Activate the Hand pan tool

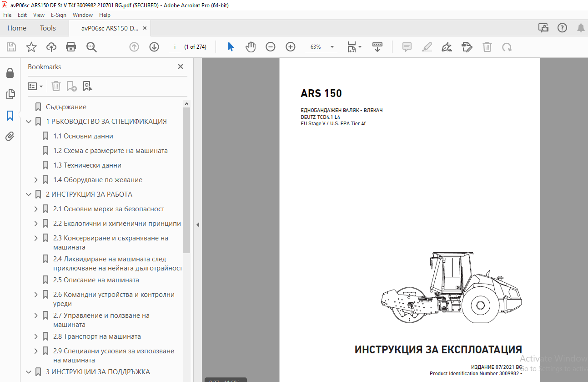[251, 47]
